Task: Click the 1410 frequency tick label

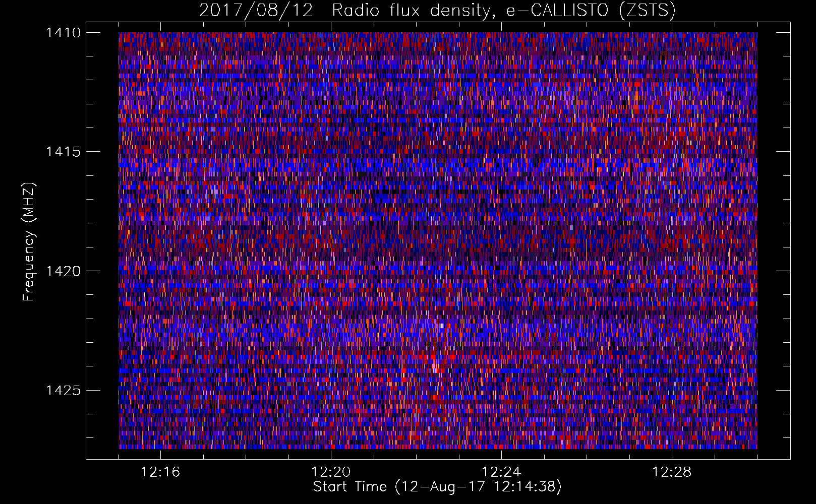Action: tap(63, 33)
